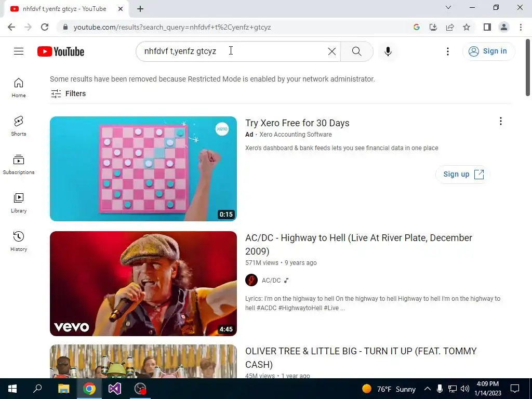Open History in sidebar
Viewport: 532px width, 399px height.
click(19, 241)
